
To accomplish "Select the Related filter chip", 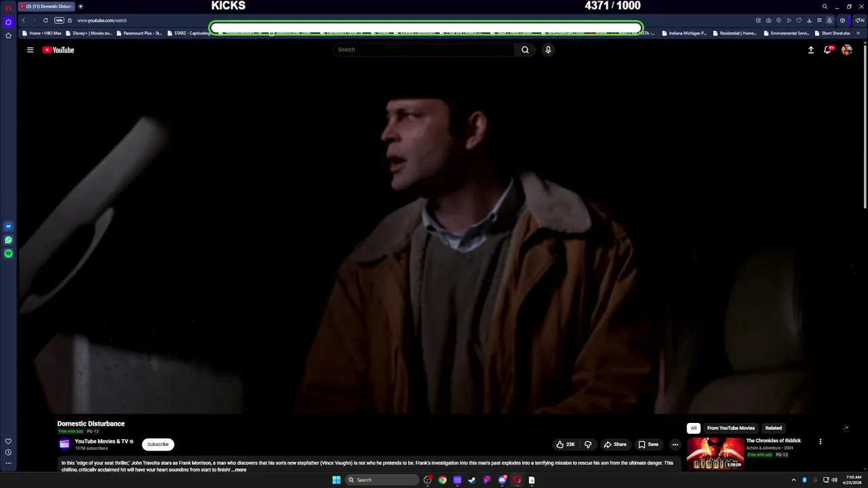I will [x=773, y=428].
